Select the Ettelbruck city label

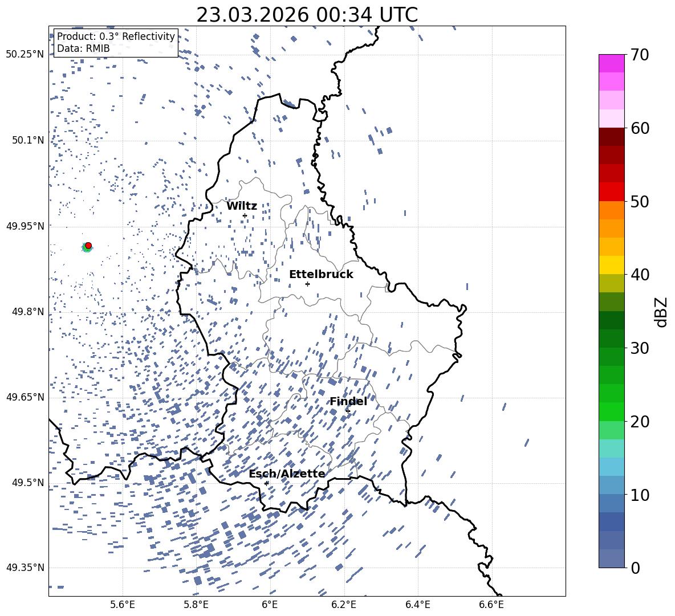[x=321, y=275]
